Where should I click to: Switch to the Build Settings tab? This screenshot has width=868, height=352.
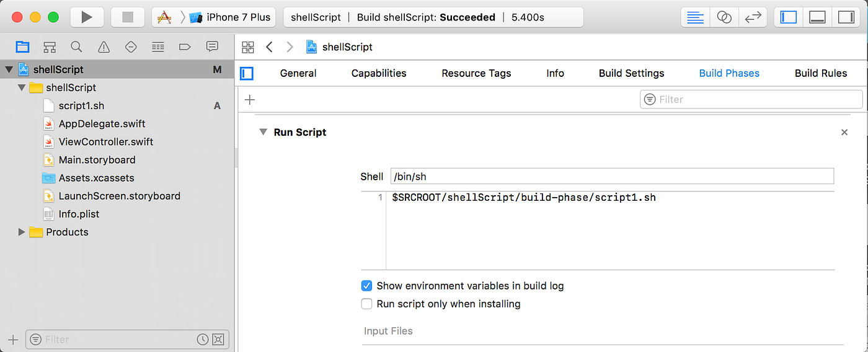click(x=631, y=73)
